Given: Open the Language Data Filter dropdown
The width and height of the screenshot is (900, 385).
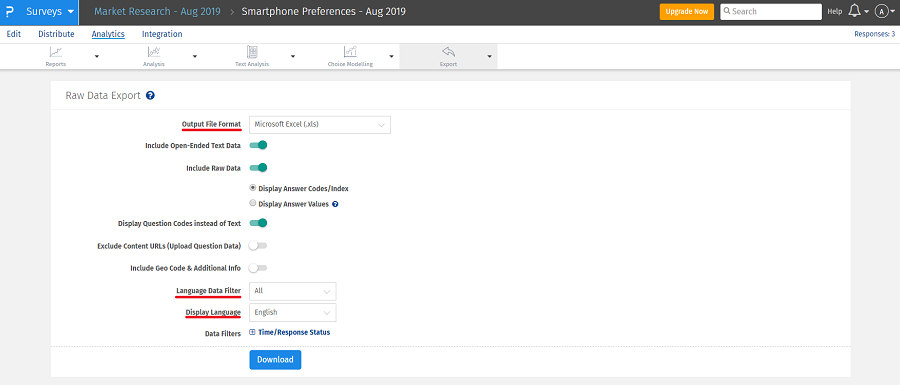Looking at the screenshot, I should coord(293,291).
